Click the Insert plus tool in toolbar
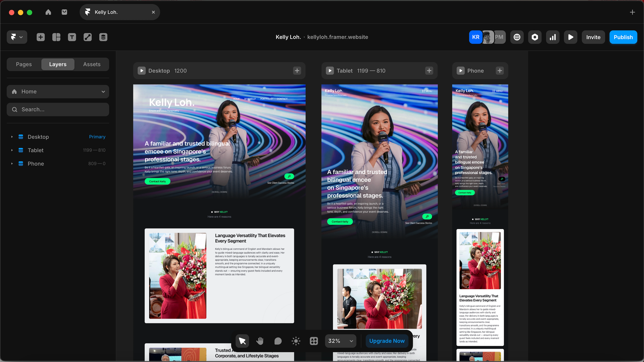This screenshot has width=644, height=362. click(40, 37)
